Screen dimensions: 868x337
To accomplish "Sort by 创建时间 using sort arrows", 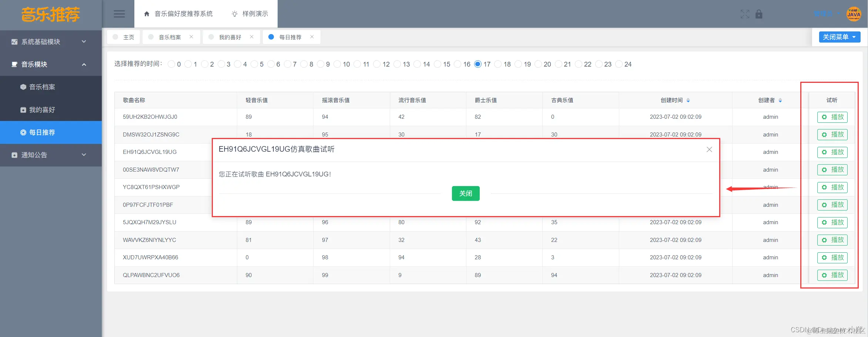I will coord(688,100).
